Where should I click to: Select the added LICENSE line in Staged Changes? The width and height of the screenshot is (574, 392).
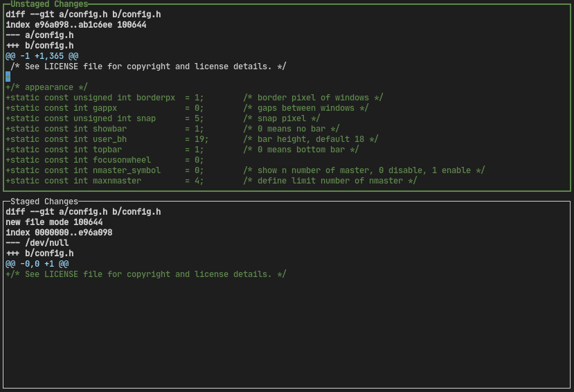click(145, 274)
